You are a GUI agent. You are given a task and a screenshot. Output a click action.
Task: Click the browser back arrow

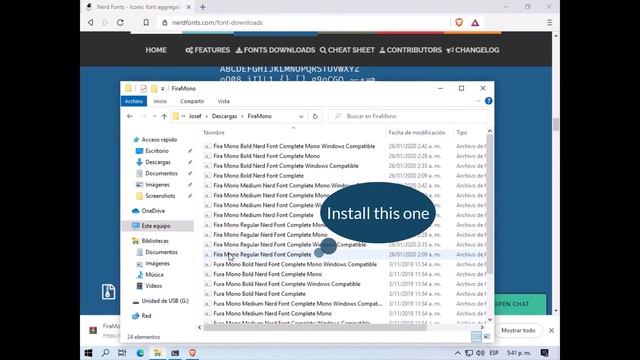pyautogui.click(x=91, y=22)
